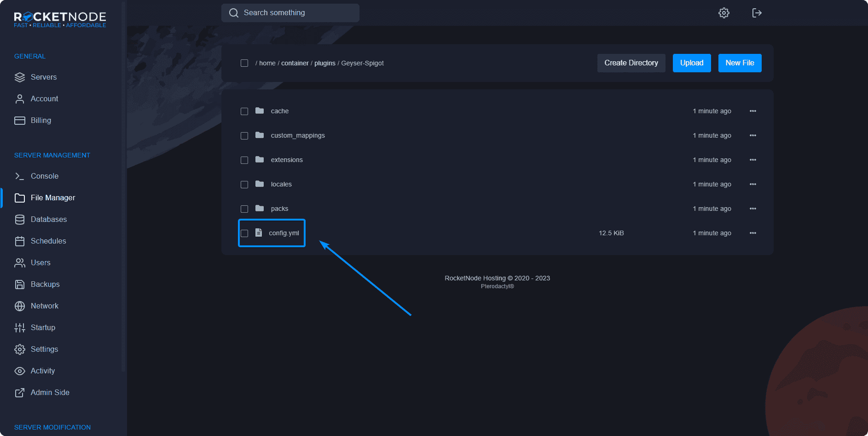Screen dimensions: 868x436
Task: Click the Create Directory button
Action: tap(631, 63)
